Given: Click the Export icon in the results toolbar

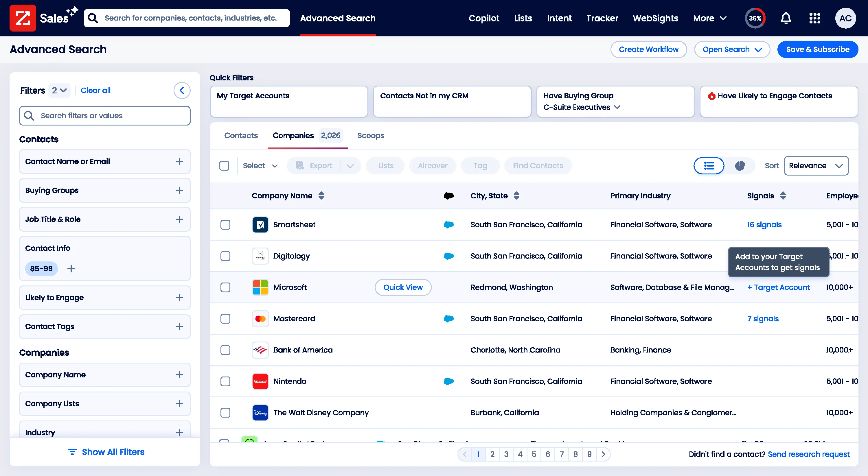Looking at the screenshot, I should (299, 165).
